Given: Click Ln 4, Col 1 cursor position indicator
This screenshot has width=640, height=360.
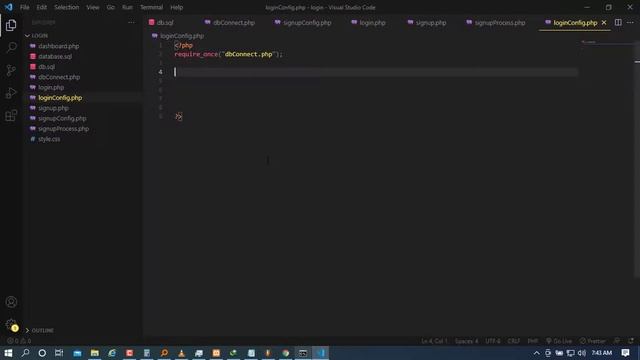Looking at the screenshot, I should pyautogui.click(x=434, y=341).
